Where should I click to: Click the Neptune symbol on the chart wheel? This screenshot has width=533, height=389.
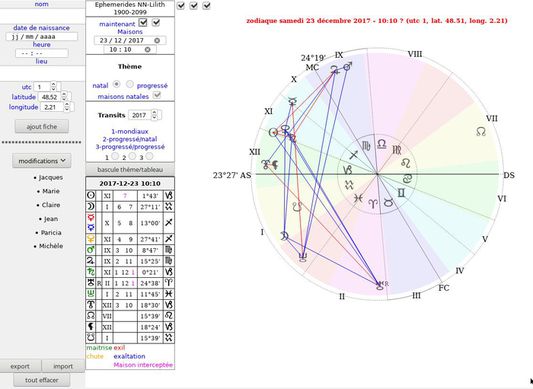303,258
